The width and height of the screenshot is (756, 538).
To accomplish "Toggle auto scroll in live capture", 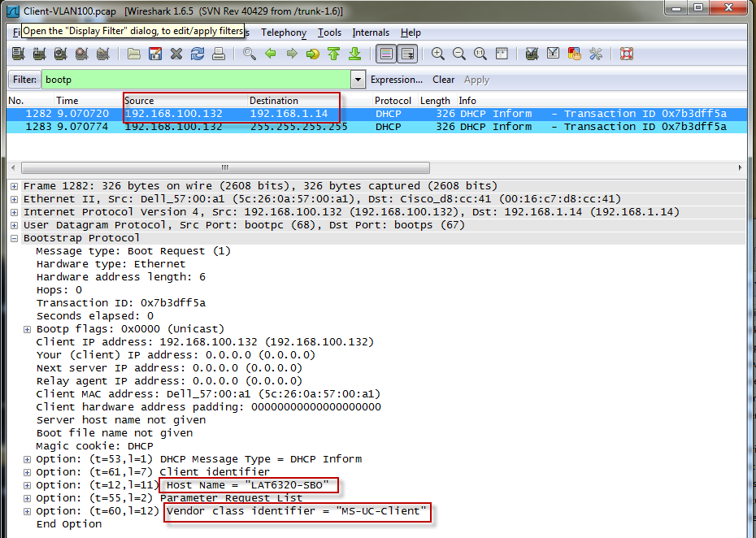I will 407,54.
